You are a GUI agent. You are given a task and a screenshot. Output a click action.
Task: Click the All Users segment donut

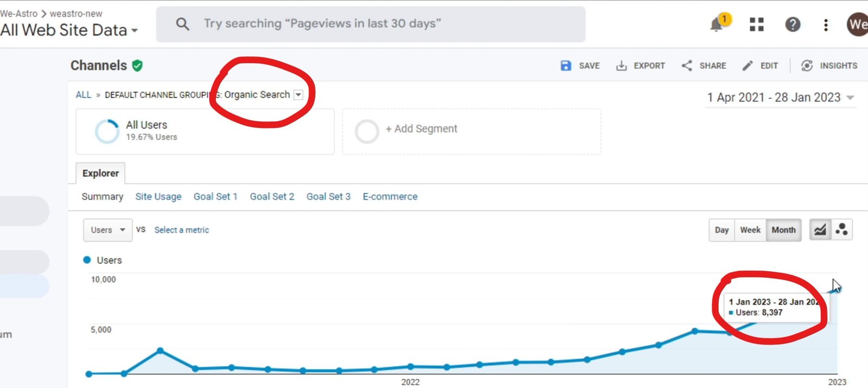pos(107,131)
